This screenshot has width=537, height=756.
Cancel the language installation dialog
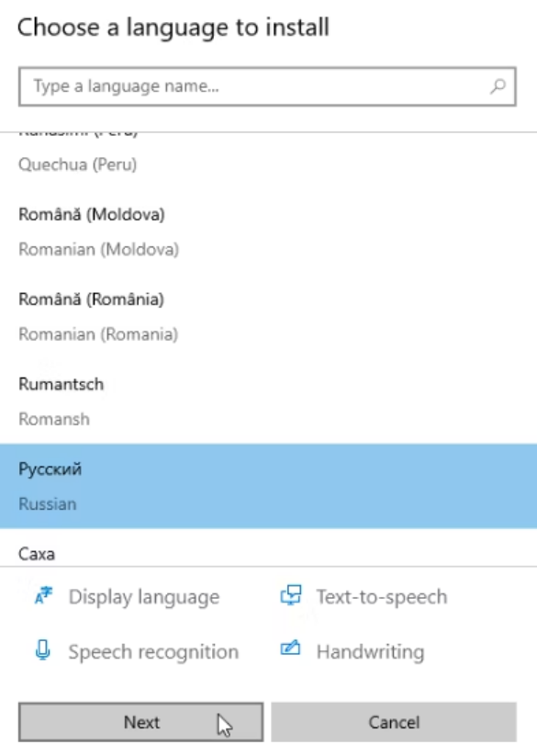(394, 722)
